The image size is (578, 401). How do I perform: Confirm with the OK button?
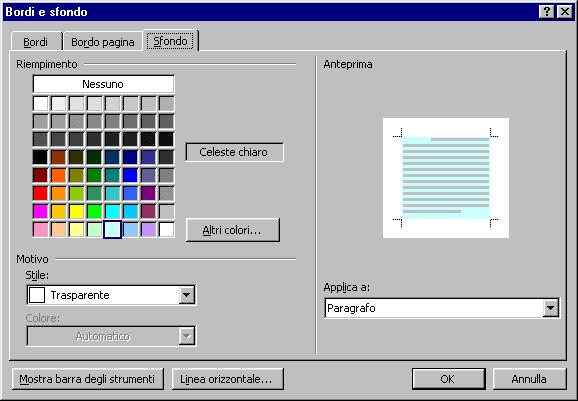tap(448, 379)
